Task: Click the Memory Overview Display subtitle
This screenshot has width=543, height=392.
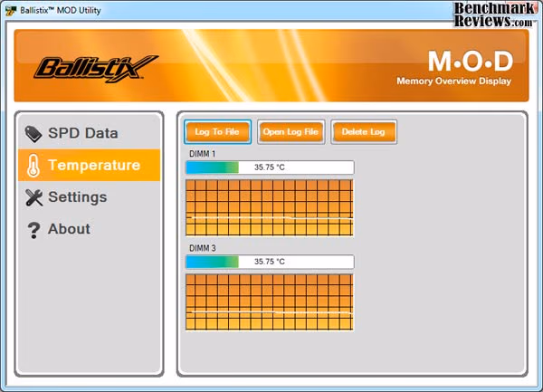Action: [x=453, y=81]
